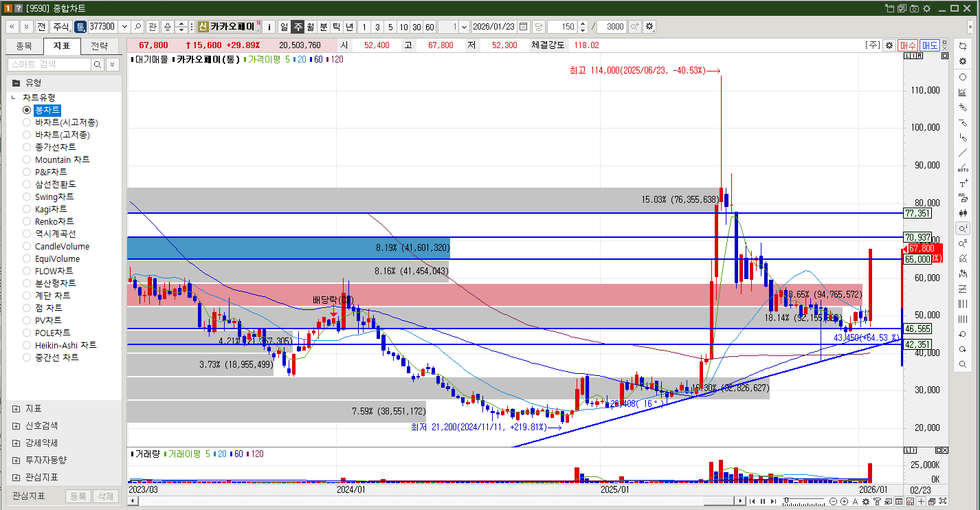This screenshot has width=980, height=510.
Task: Click the trend line drawing tool
Action: point(962,153)
